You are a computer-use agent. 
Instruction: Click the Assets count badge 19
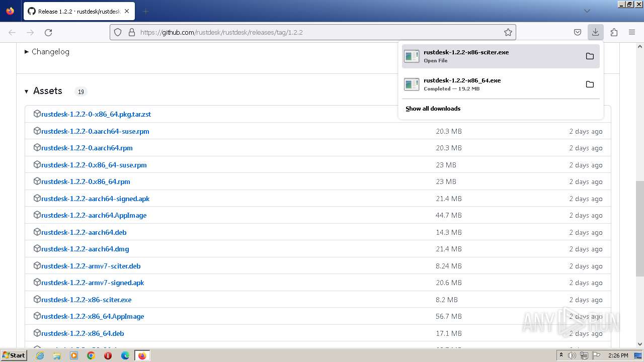[80, 92]
